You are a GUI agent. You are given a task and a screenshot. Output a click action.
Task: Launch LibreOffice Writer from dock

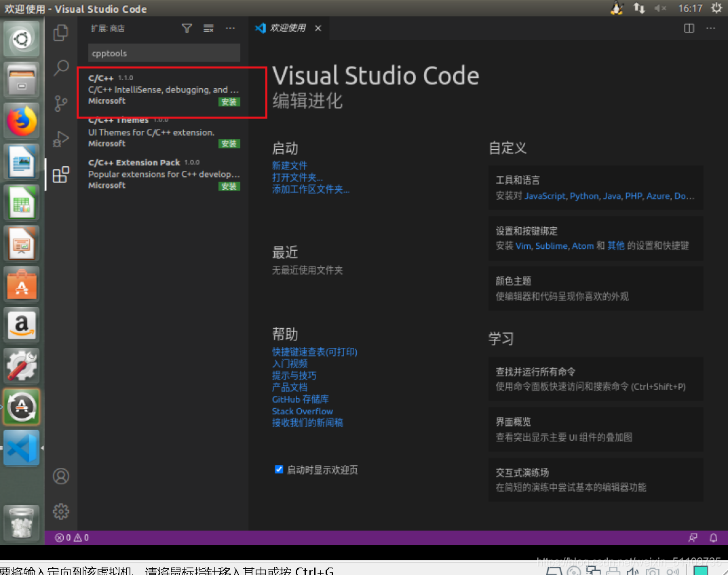[x=21, y=161]
